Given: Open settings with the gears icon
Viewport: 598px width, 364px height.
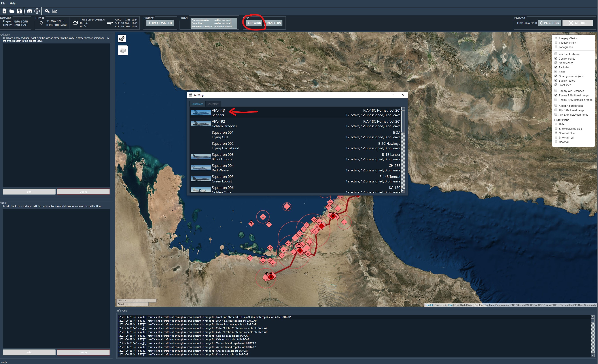Looking at the screenshot, I should (47, 11).
